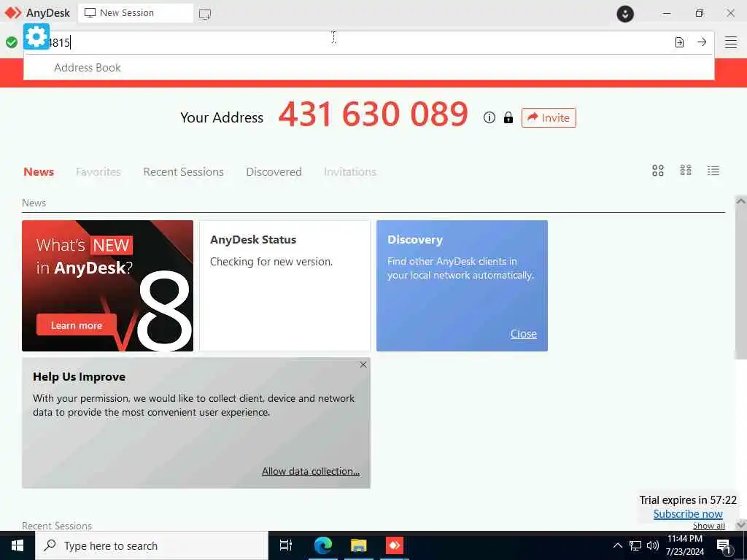This screenshot has height=560, width=747.
Task: Click the address number 431 630 089
Action: (x=373, y=114)
